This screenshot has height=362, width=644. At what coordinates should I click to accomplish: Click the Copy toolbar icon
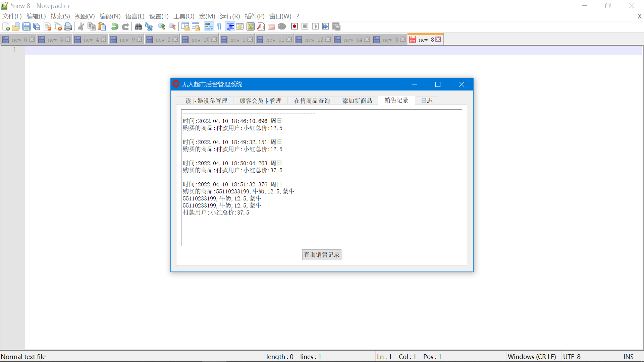[91, 26]
